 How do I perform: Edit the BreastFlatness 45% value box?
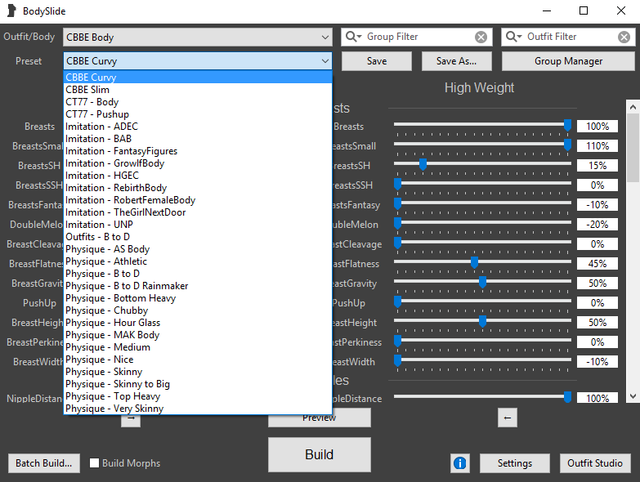597,263
